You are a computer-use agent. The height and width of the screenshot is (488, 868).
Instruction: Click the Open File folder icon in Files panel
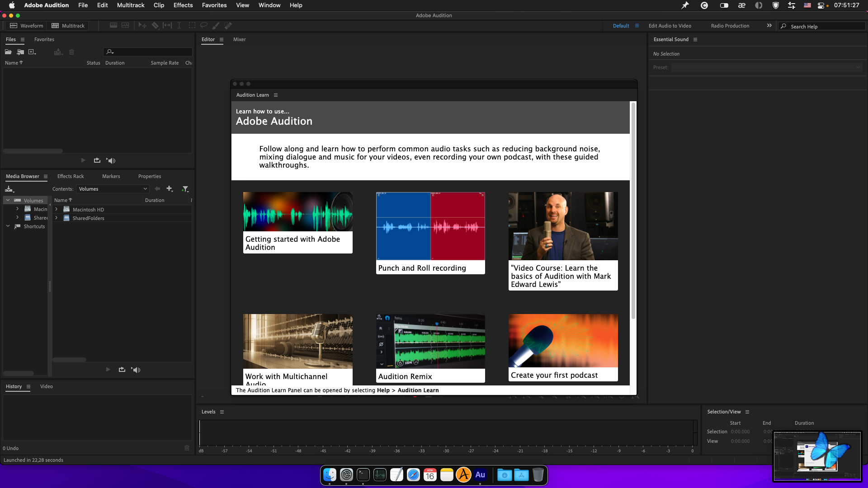point(8,52)
